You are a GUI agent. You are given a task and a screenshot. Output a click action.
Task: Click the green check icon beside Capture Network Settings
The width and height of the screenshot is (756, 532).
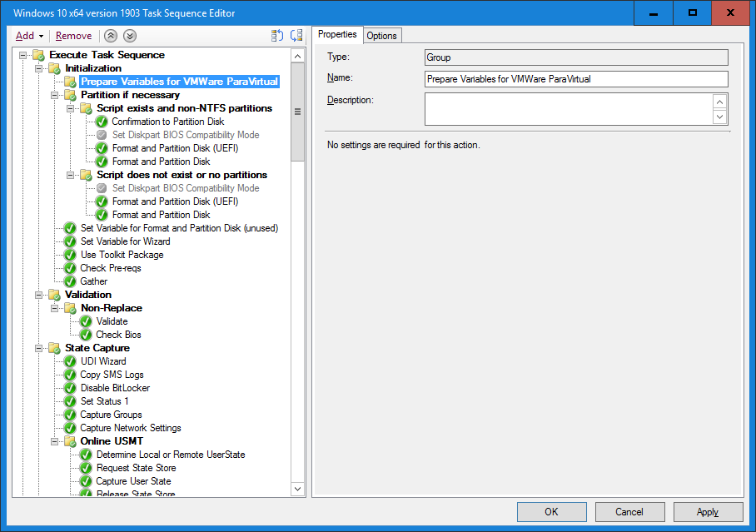(71, 428)
